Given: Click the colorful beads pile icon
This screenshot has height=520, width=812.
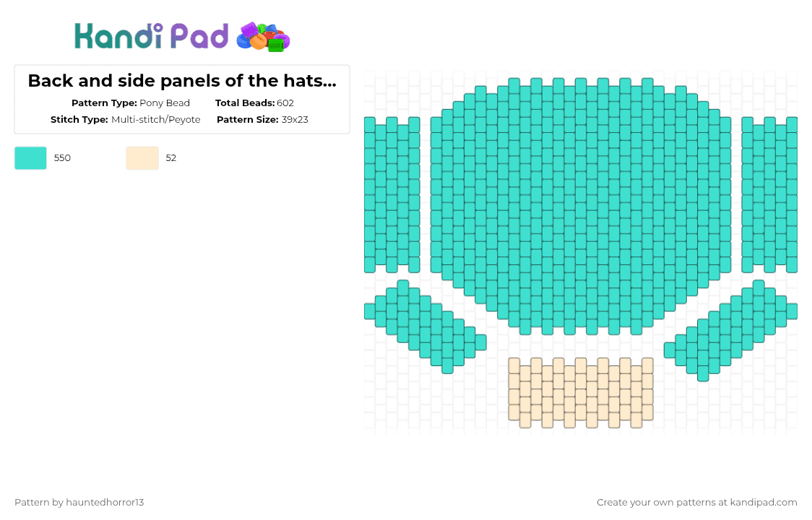Looking at the screenshot, I should [x=263, y=38].
